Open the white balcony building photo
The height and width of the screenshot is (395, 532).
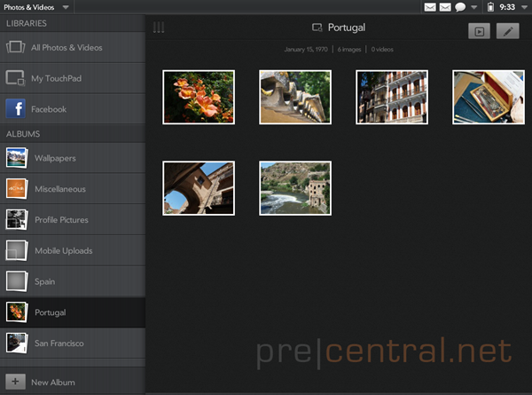click(392, 97)
